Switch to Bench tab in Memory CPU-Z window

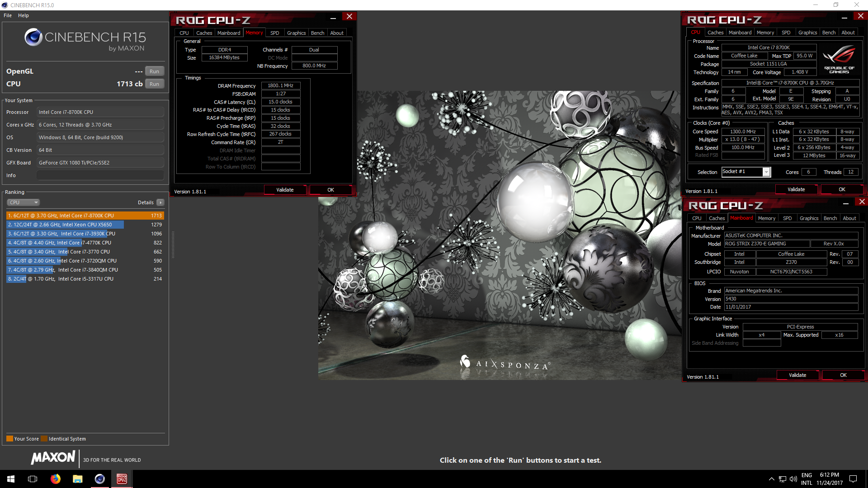317,33
